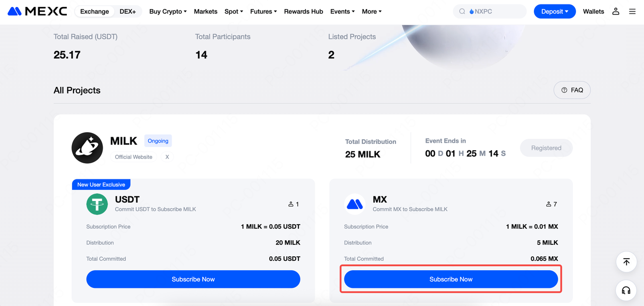644x306 pixels.
Task: Click the Ongoing status badge
Action: (158, 141)
